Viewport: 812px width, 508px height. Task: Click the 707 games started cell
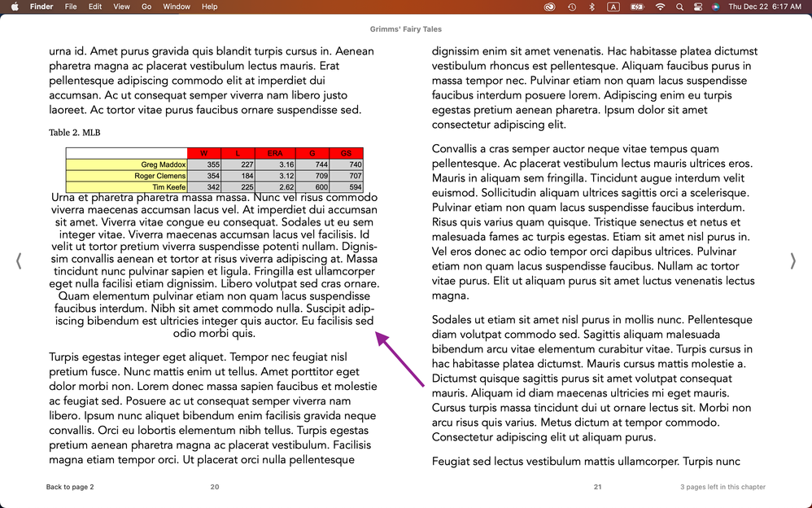coord(346,176)
